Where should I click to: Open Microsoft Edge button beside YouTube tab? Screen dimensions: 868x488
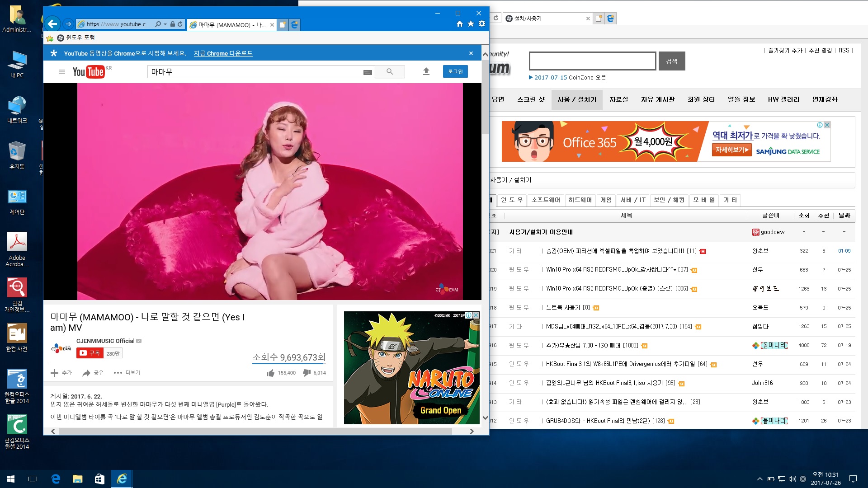pyautogui.click(x=294, y=25)
